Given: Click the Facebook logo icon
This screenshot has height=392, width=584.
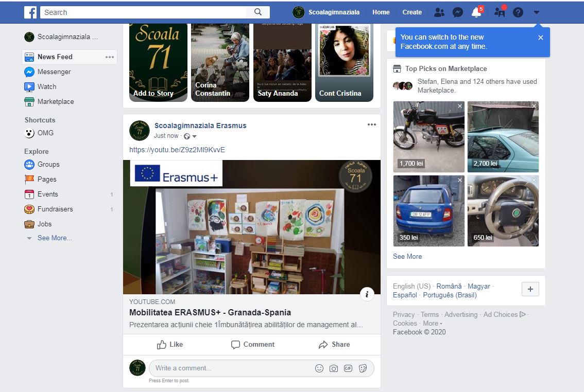Looking at the screenshot, I should coord(30,12).
